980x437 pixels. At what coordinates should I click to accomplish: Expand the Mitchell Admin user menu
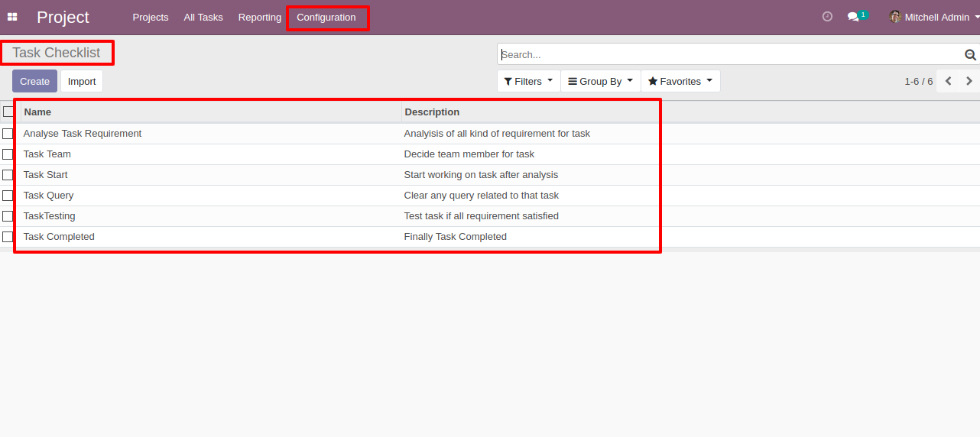click(933, 17)
